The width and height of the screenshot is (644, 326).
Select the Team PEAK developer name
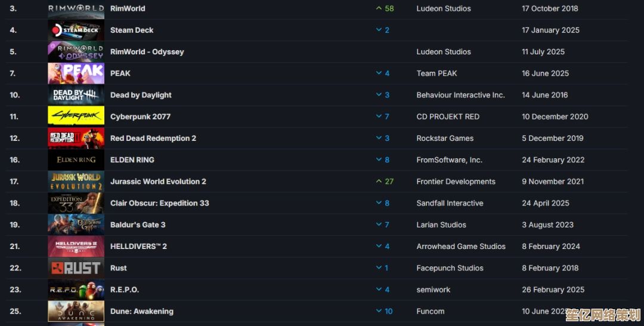[x=436, y=73]
